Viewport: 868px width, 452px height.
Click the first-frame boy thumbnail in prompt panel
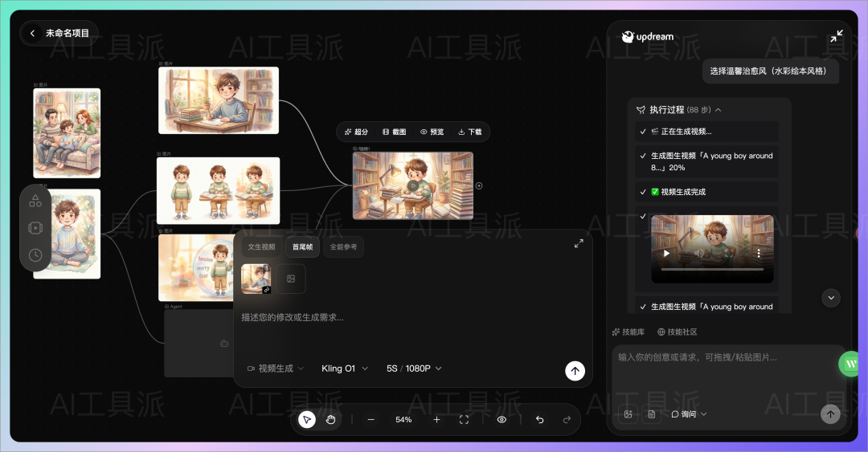tap(256, 279)
